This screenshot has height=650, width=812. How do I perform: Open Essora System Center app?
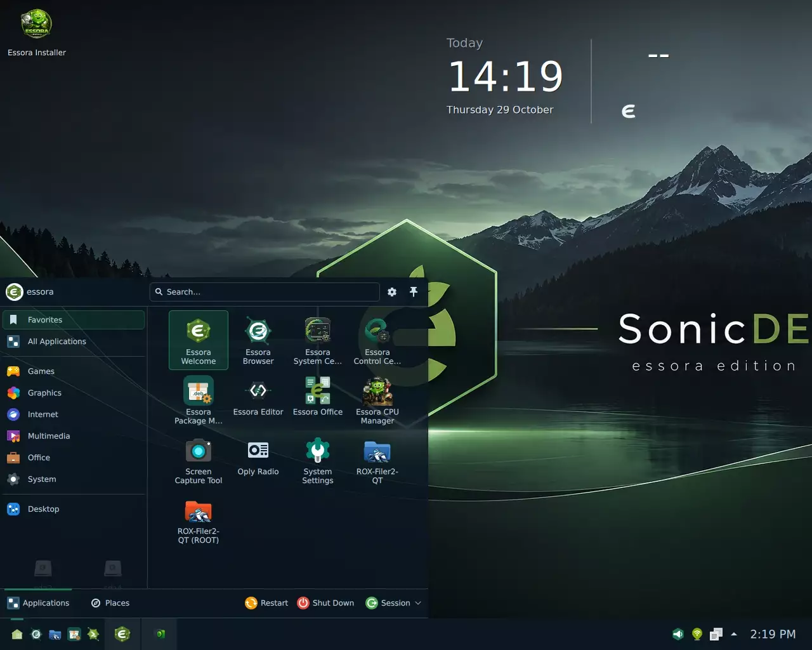[318, 340]
